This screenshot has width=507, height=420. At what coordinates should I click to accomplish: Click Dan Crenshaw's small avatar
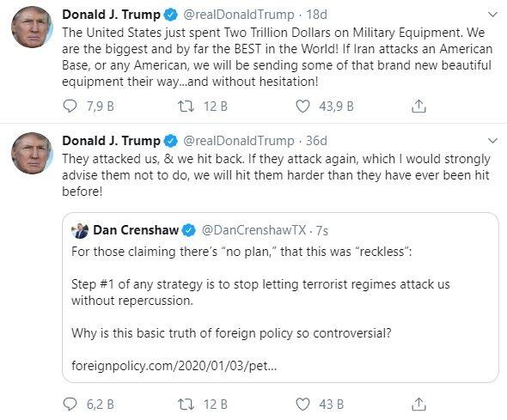80,231
